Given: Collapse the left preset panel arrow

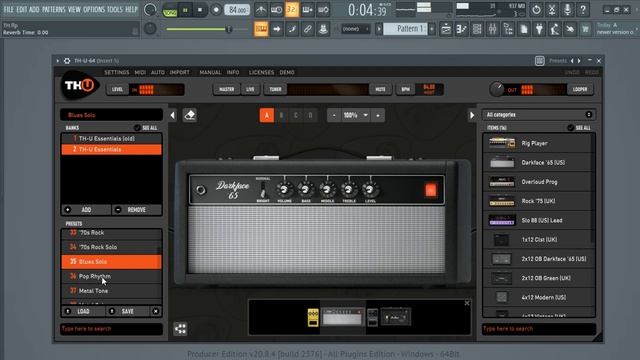Looking at the screenshot, I should pos(173,116).
